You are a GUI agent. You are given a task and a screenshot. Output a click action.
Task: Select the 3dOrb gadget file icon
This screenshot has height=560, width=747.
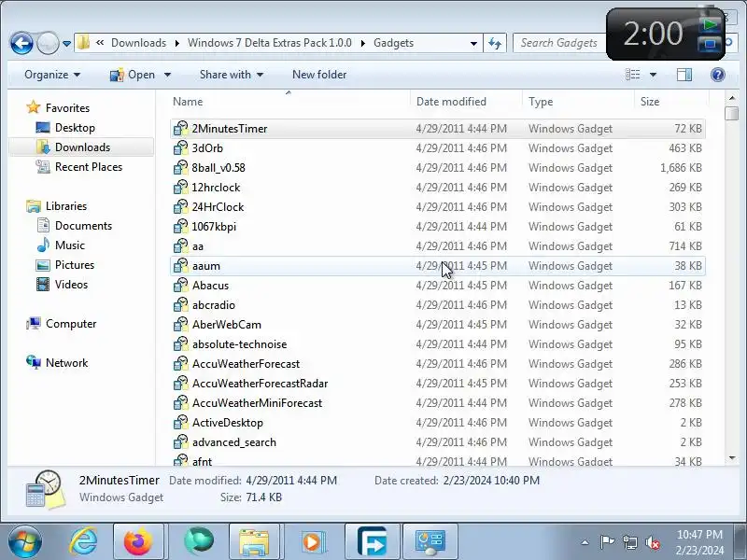[x=180, y=148]
